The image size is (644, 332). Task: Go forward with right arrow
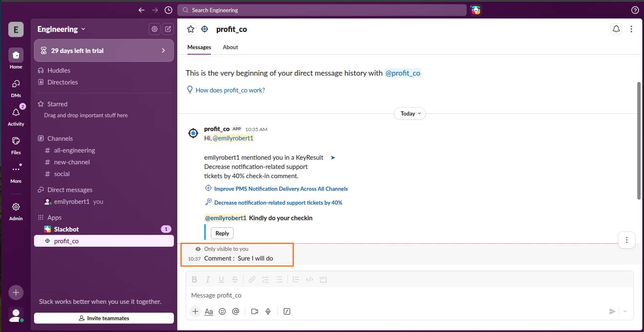tap(155, 10)
